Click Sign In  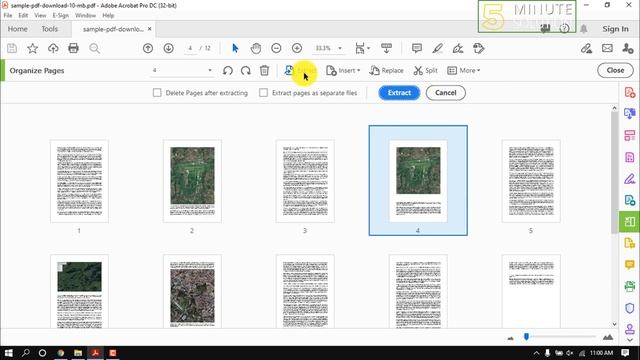pos(615,29)
